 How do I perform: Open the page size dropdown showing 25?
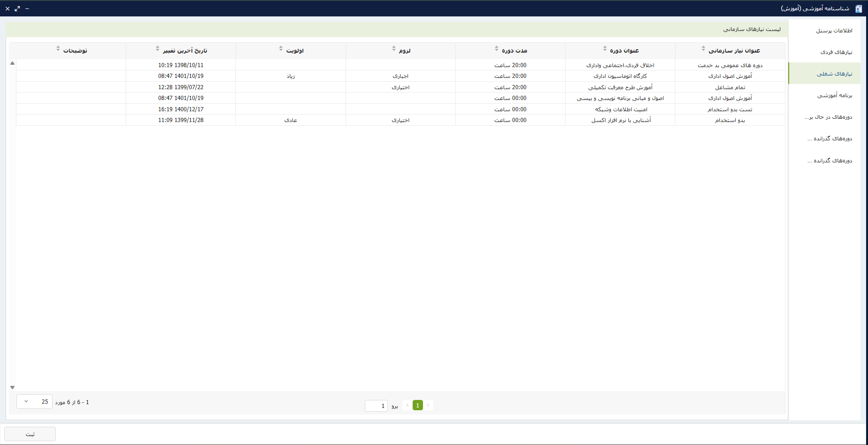tap(34, 402)
